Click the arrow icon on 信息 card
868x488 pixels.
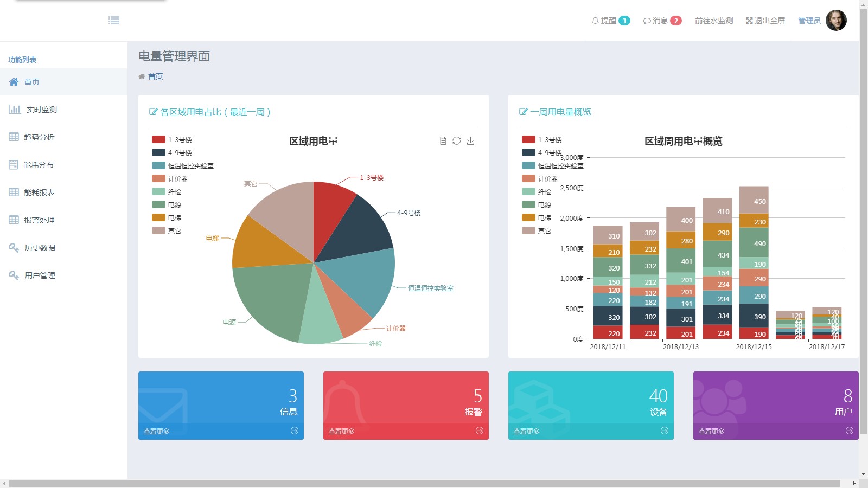pyautogui.click(x=295, y=431)
